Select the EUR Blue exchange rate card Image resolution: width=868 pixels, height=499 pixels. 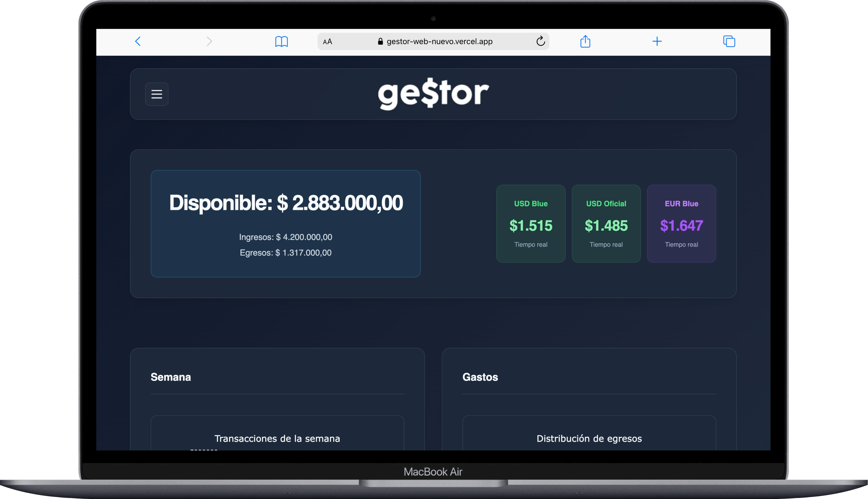click(681, 224)
